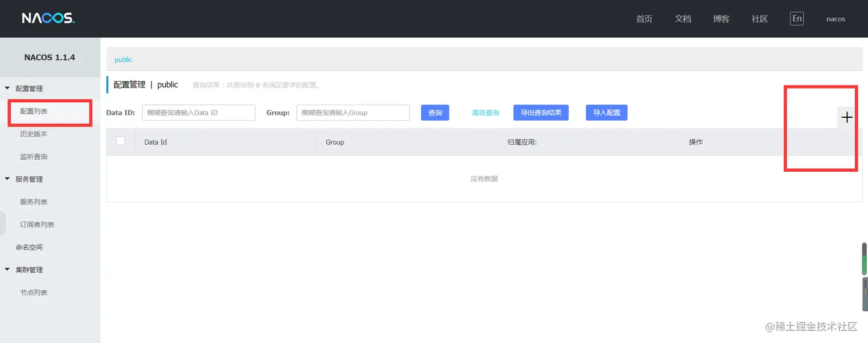Collapse the 服务管理 menu arrow

(7, 179)
